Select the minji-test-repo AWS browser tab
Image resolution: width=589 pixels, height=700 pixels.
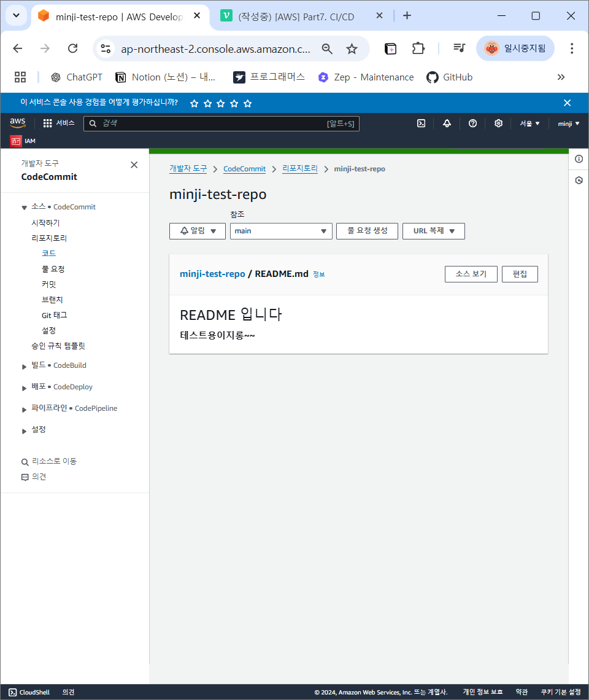click(120, 17)
